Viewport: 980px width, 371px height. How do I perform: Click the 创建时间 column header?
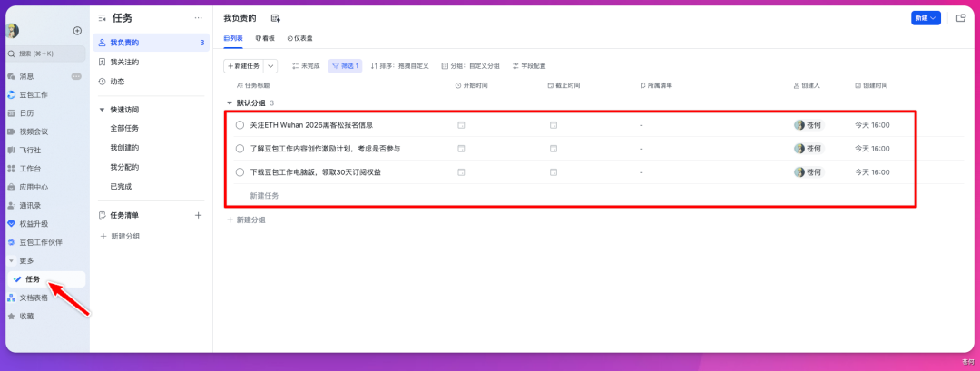tap(871, 85)
